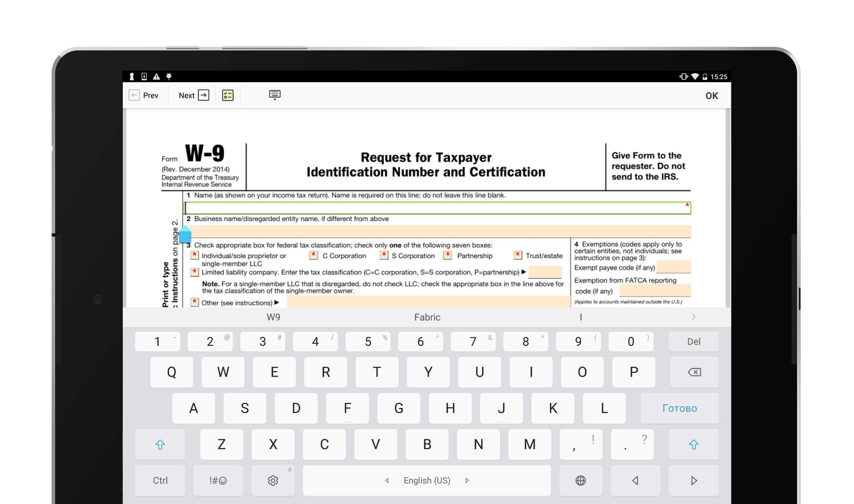Screen dimensions: 854x504
Task: Check the Other (see instructions) box
Action: click(x=194, y=302)
